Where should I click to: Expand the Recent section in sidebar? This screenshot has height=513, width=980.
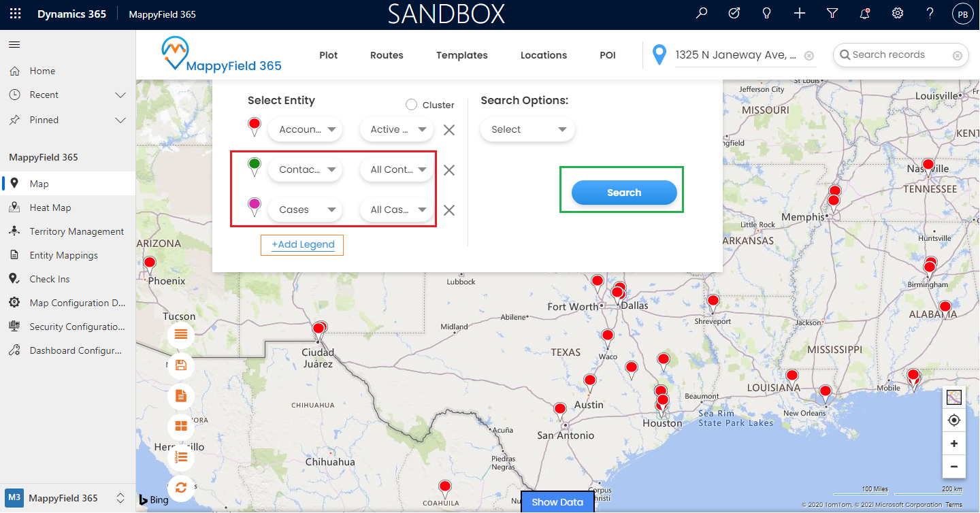(120, 95)
